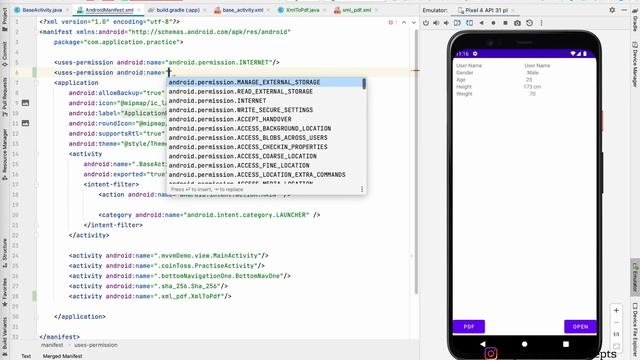
Task: Open the Device Manager side panel
Action: coord(635,64)
